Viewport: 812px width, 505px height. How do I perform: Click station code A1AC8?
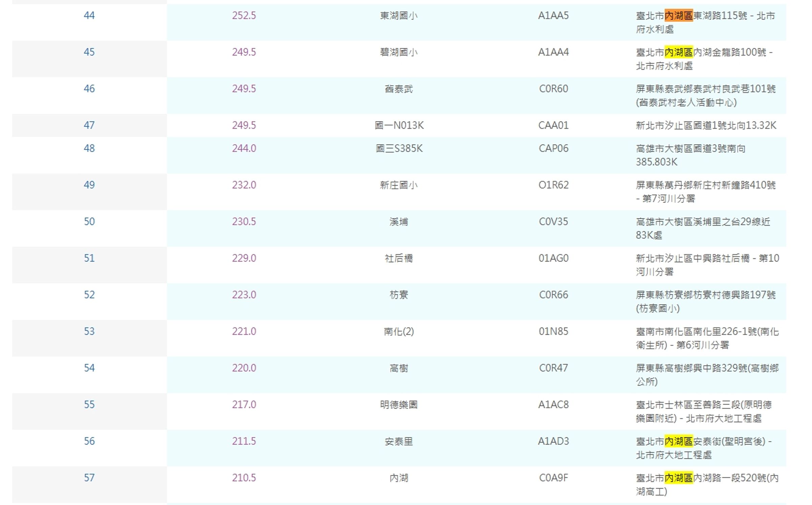tap(554, 405)
